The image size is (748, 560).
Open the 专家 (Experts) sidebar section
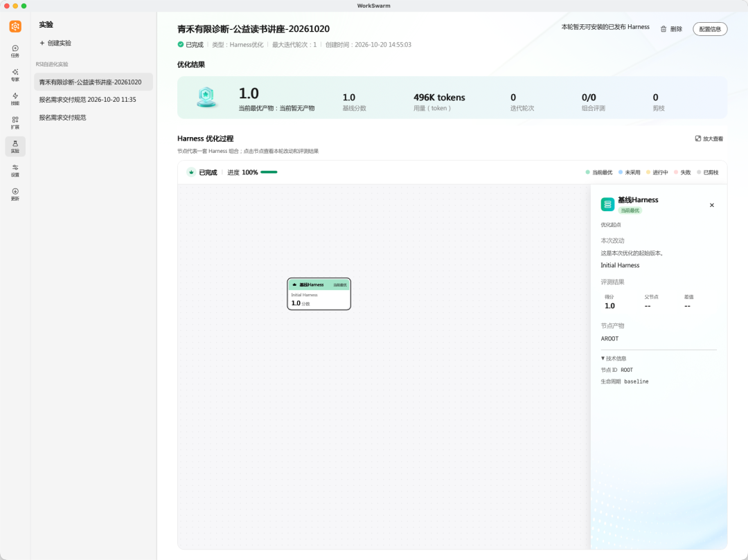tap(15, 75)
